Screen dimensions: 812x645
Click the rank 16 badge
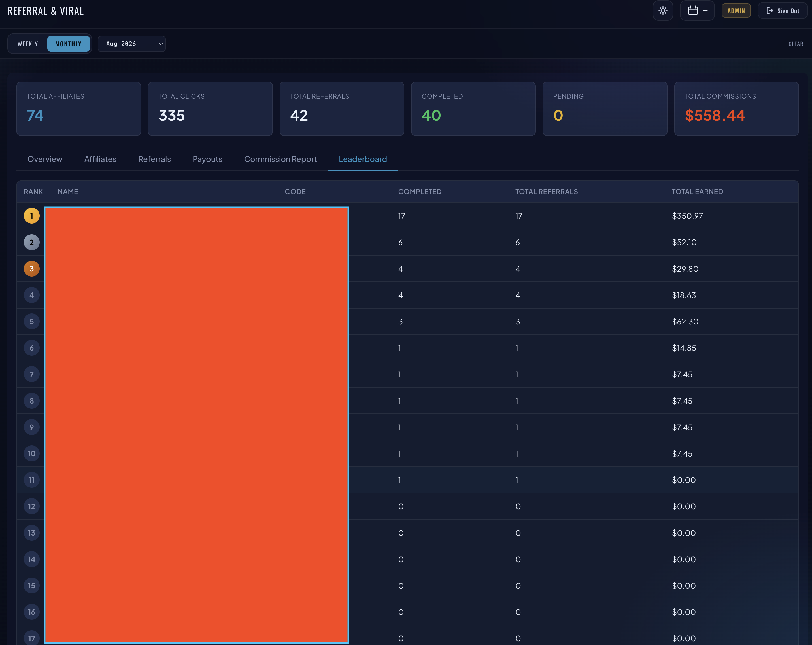(x=32, y=612)
